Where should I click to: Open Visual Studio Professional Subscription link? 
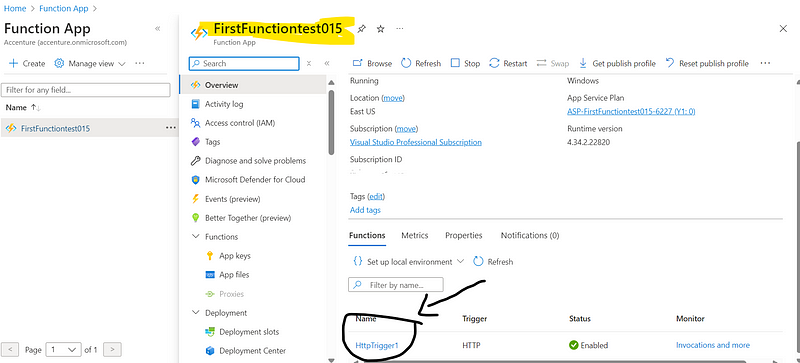[416, 142]
